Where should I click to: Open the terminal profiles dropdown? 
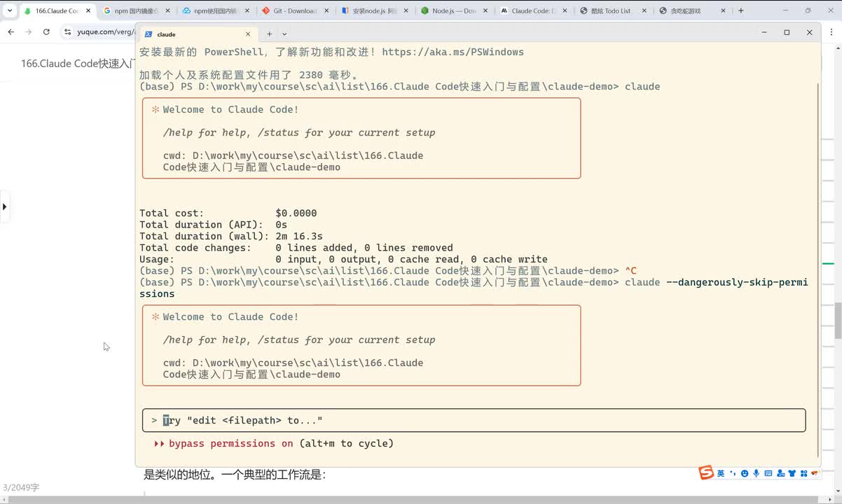click(284, 34)
